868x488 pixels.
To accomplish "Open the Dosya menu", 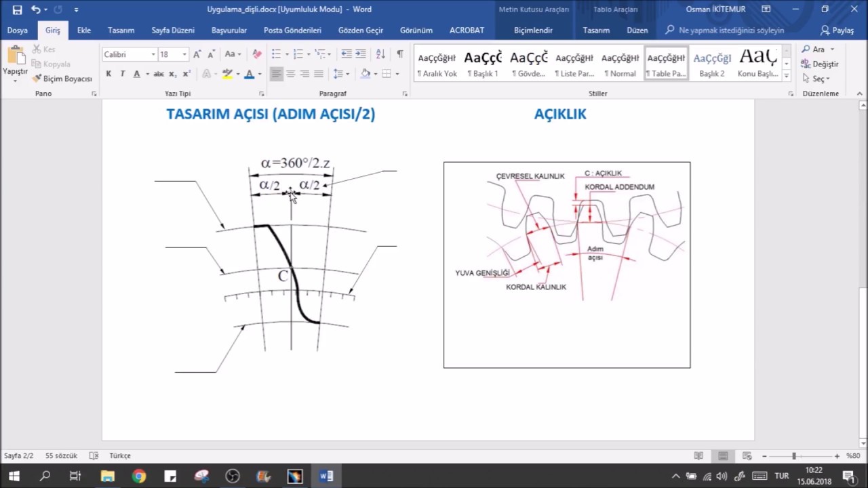I will tap(18, 30).
